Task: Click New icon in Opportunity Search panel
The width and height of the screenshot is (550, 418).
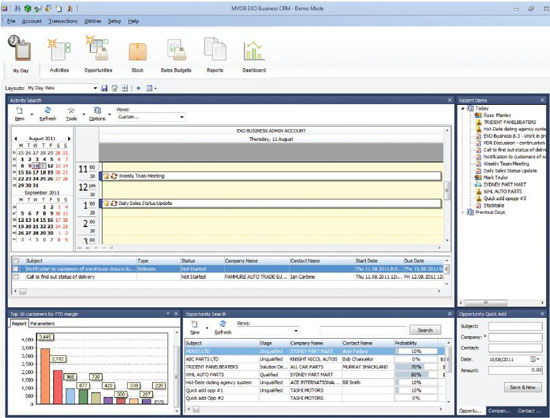Action: (194, 324)
